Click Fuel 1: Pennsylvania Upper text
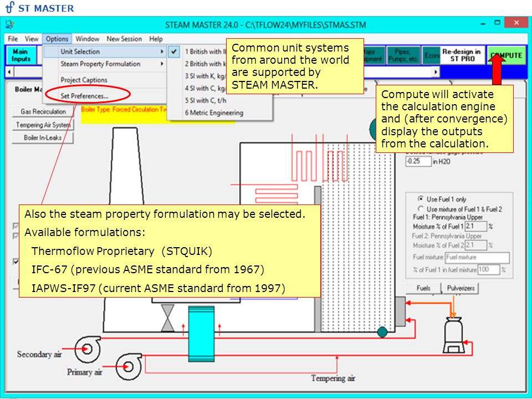Screen dimensions: 532x399 click(x=448, y=217)
